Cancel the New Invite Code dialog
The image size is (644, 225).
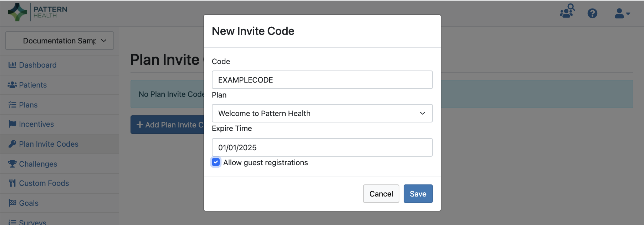(381, 194)
